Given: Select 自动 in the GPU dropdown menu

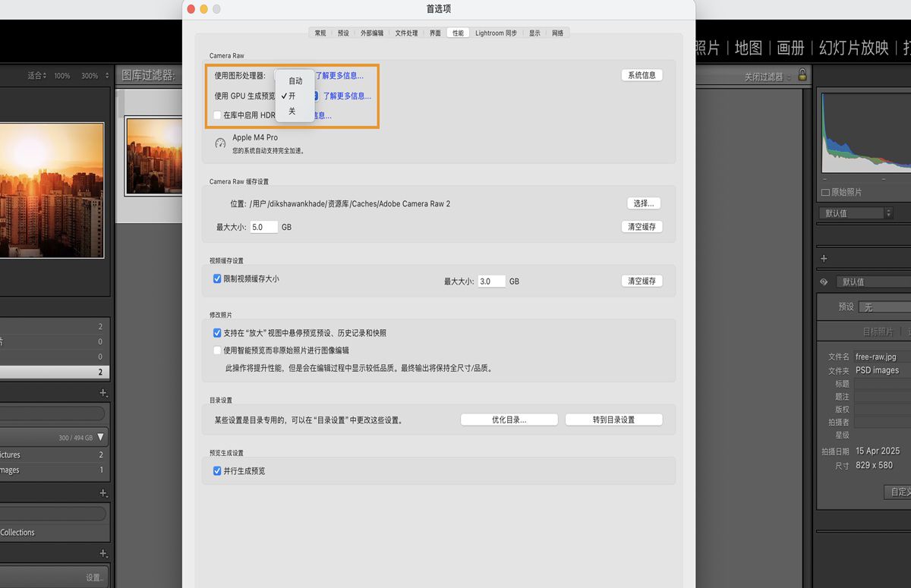Looking at the screenshot, I should coord(294,80).
